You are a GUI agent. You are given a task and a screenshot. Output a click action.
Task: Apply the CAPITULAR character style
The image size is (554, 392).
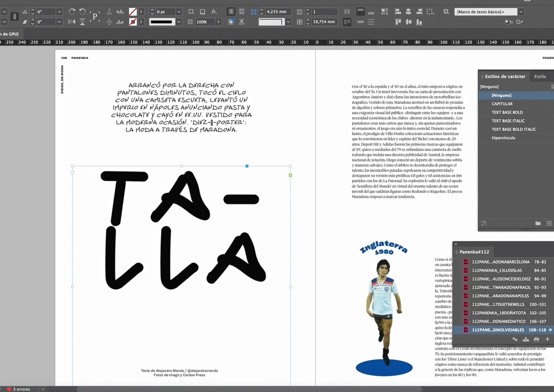click(516, 104)
